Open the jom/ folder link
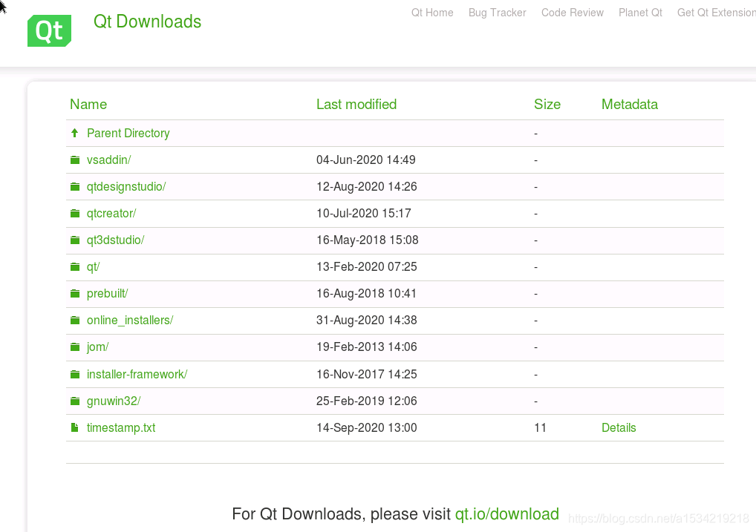 pyautogui.click(x=97, y=347)
